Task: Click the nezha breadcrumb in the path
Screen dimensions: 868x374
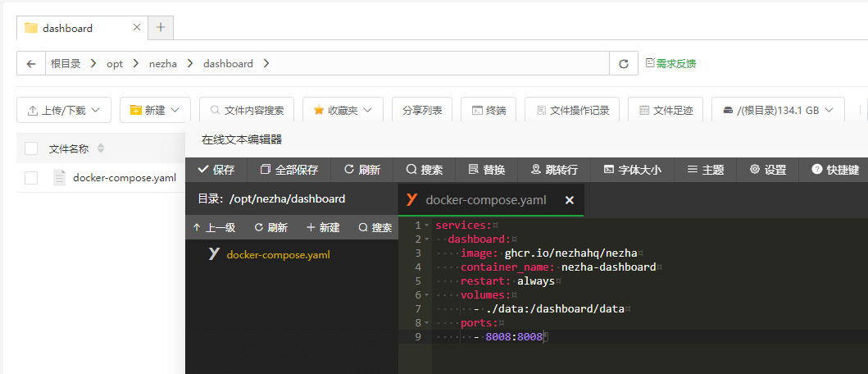Action: (162, 63)
